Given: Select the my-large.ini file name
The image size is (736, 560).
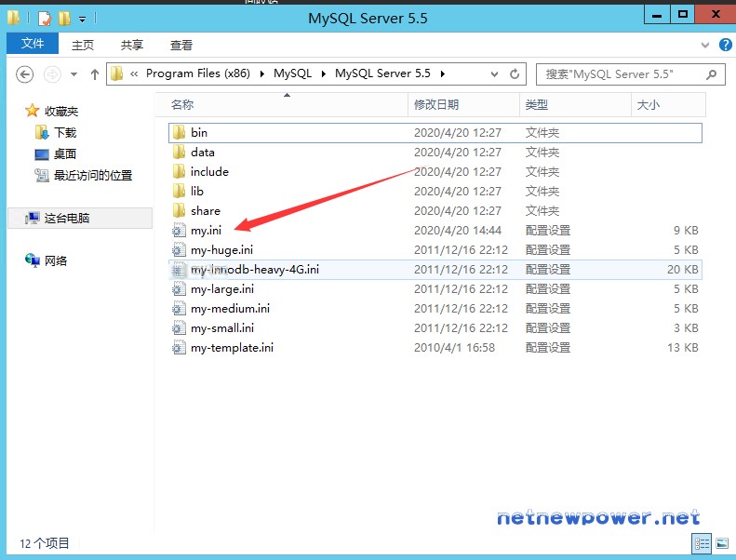Looking at the screenshot, I should [x=222, y=289].
